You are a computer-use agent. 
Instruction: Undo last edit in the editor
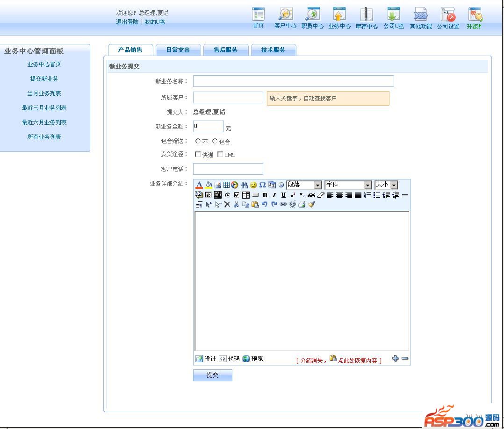click(265, 204)
